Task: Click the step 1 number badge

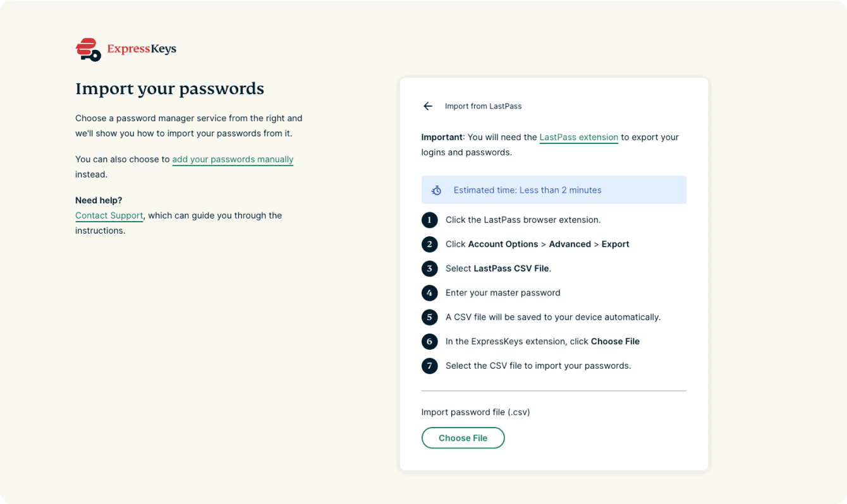Action: tap(430, 220)
